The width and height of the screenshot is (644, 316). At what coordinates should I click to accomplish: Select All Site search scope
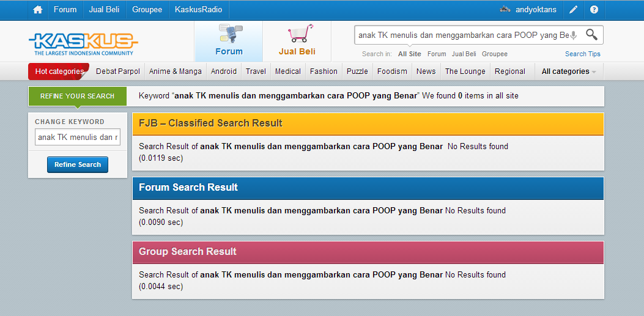click(410, 54)
